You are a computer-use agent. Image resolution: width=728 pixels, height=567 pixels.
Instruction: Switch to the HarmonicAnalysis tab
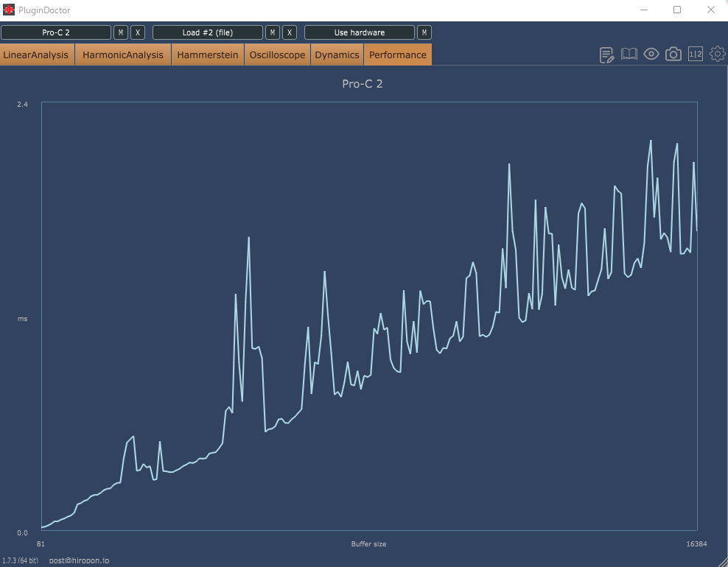tap(123, 54)
